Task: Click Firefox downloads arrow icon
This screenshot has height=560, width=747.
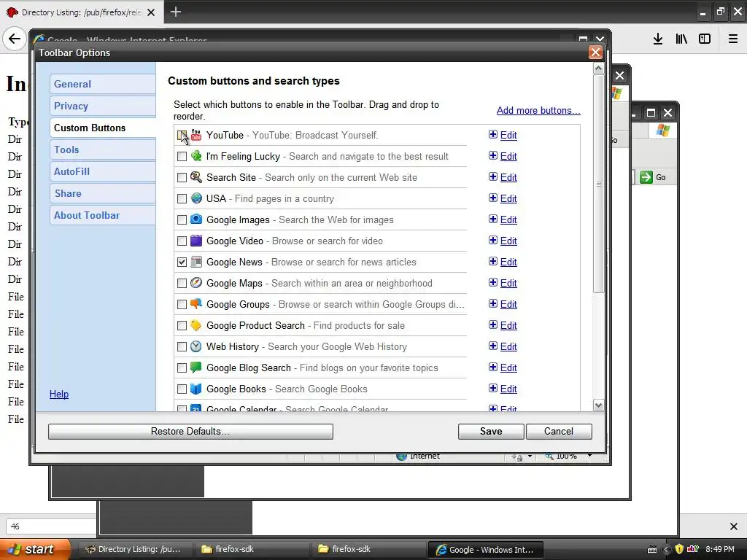Action: coord(658,39)
